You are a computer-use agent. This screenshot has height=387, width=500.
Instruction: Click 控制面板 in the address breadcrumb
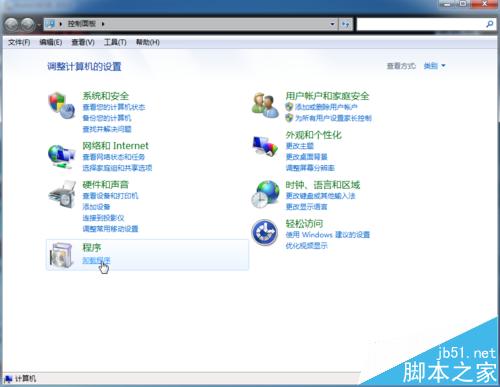82,24
